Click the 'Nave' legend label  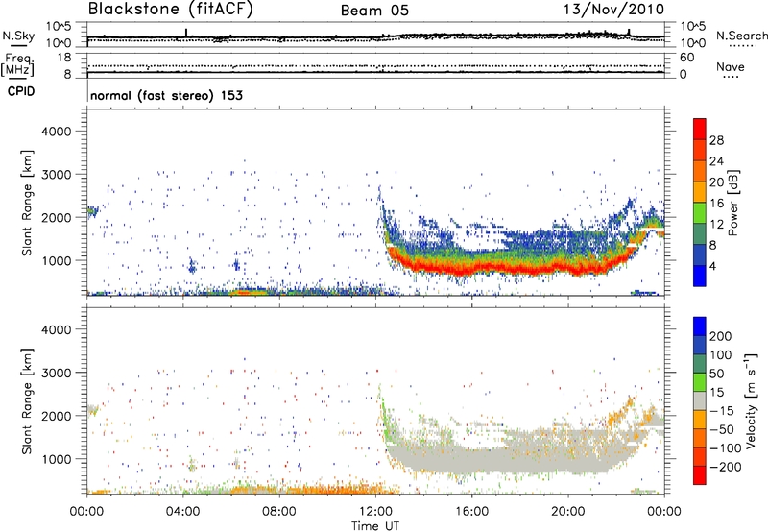[x=731, y=66]
